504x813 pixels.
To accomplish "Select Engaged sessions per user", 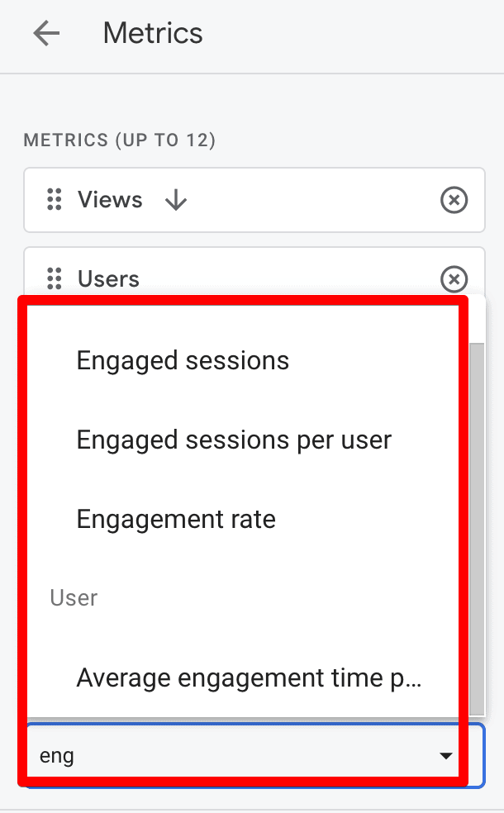I will pyautogui.click(x=234, y=440).
